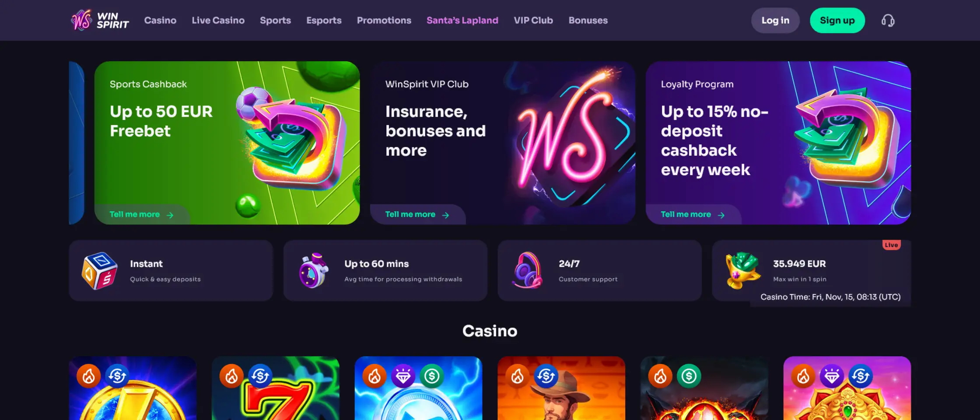Click diamond badge on third casino game
The height and width of the screenshot is (420, 980).
pos(403,376)
